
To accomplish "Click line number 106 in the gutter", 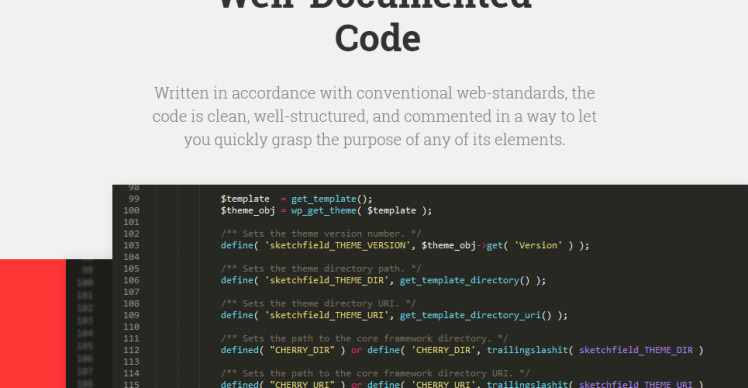I will click(131, 280).
